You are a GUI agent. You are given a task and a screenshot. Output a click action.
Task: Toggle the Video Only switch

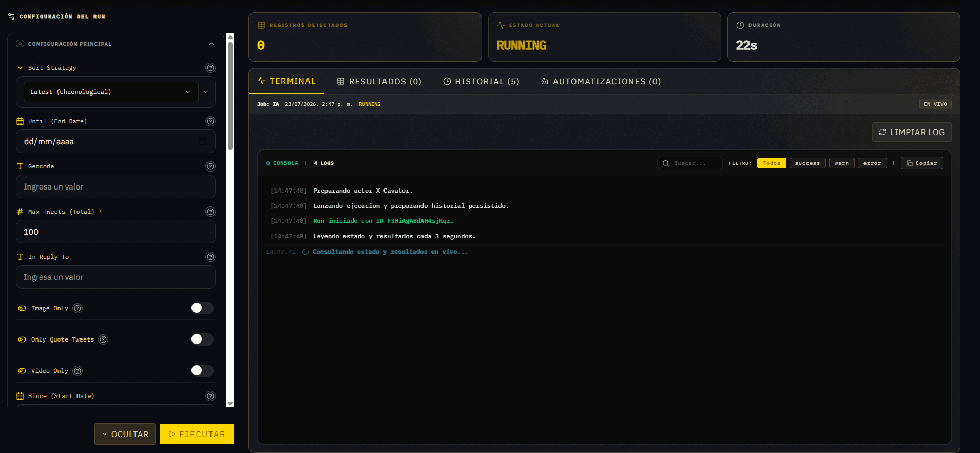coord(202,370)
